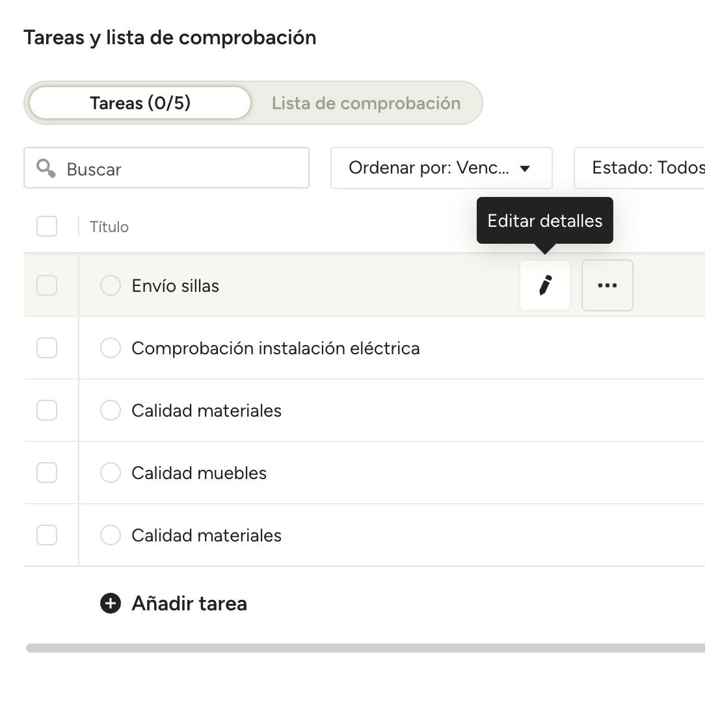Image resolution: width=705 pixels, height=728 pixels.
Task: Select the Tareas (0/5) tab
Action: click(140, 103)
